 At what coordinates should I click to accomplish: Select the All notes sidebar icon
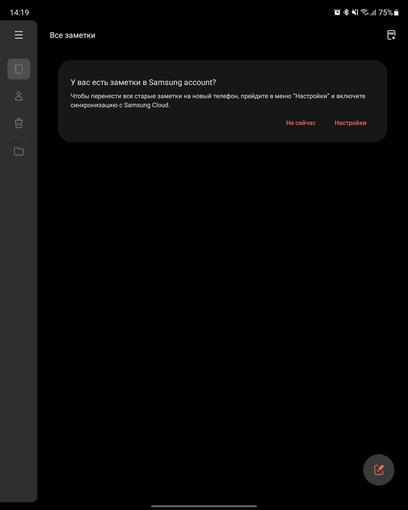pyautogui.click(x=19, y=69)
